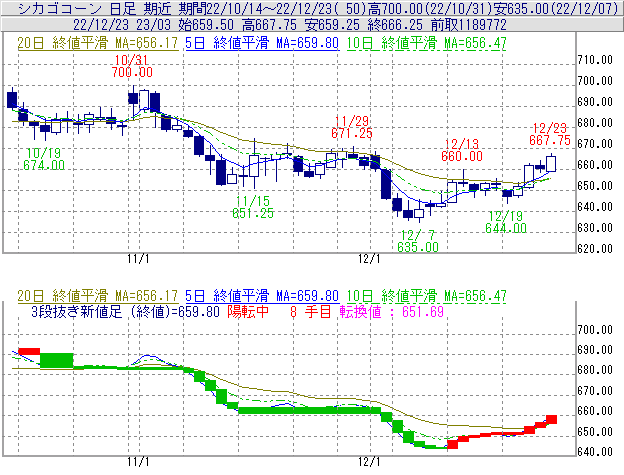Image resolution: width=624 pixels, height=475 pixels.
Task: Click the 11/1 date label under upper chart
Action: point(138,259)
